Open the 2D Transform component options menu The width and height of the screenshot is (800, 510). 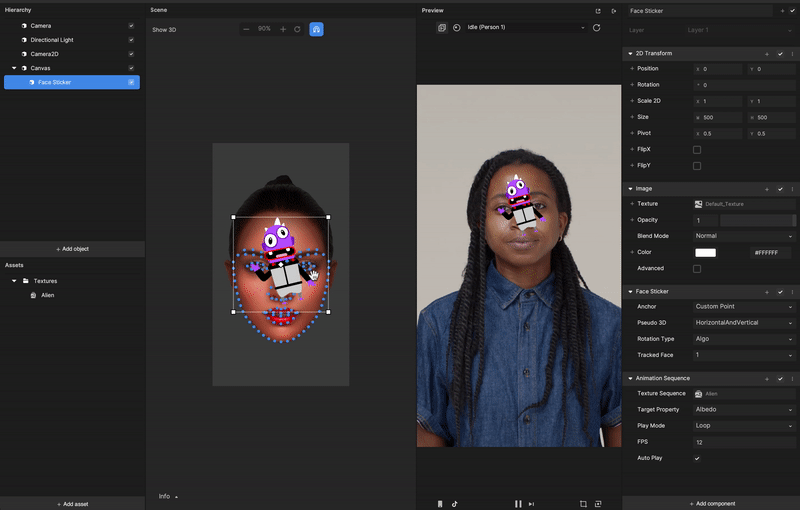[x=792, y=54]
